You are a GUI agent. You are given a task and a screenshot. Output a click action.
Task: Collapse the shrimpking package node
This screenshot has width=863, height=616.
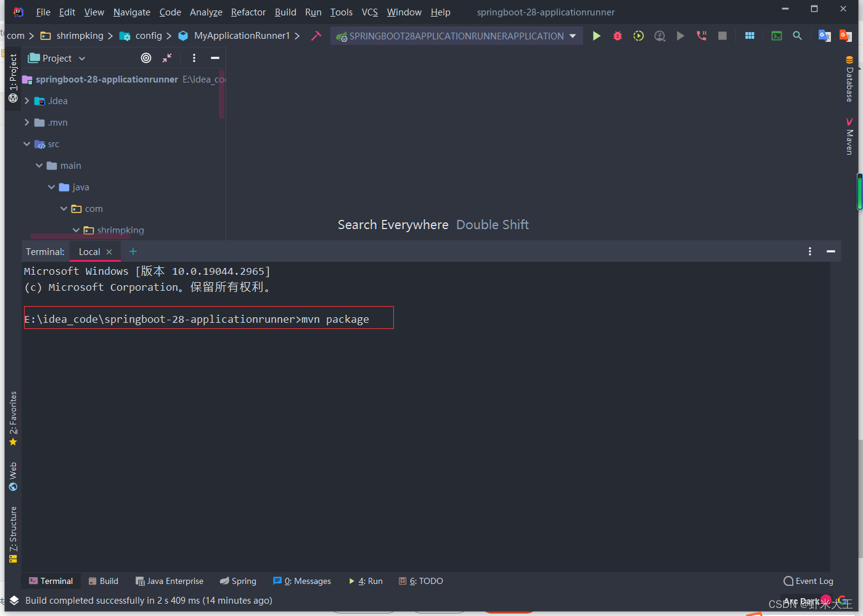click(75, 230)
